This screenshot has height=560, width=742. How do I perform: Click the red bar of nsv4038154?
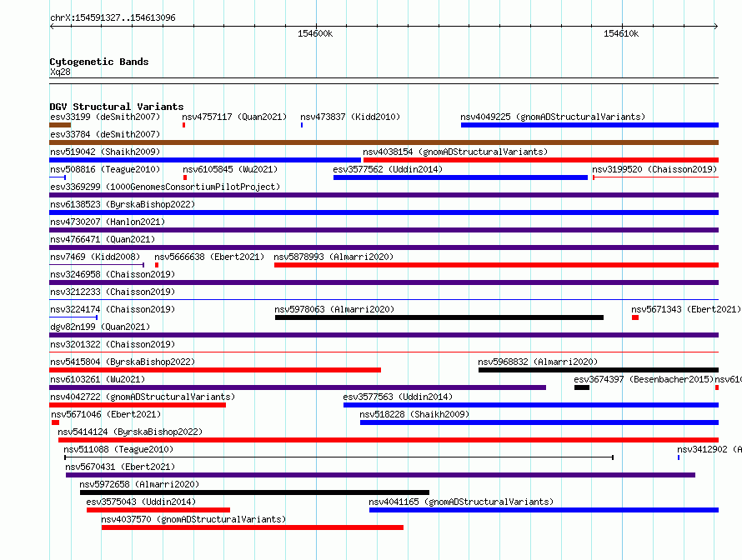pos(541,160)
